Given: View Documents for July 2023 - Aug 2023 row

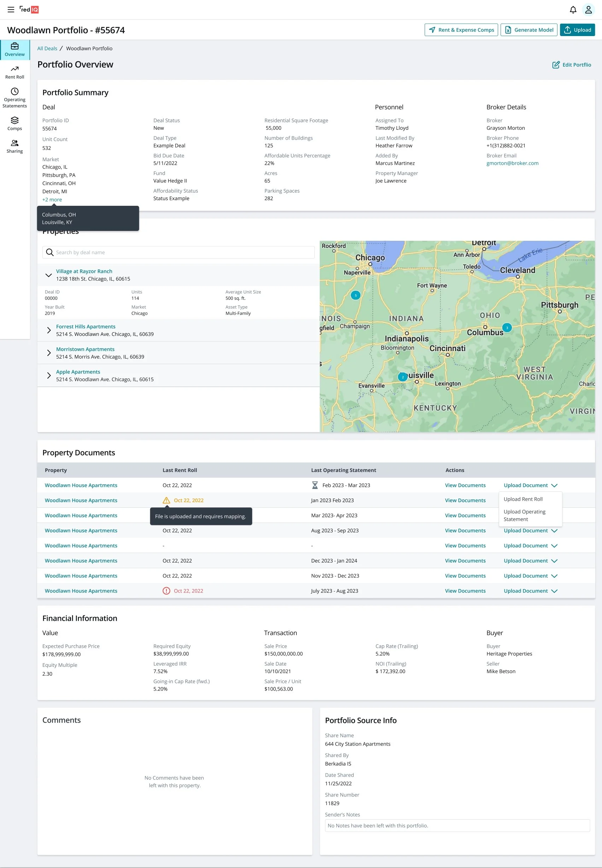Looking at the screenshot, I should (x=465, y=591).
